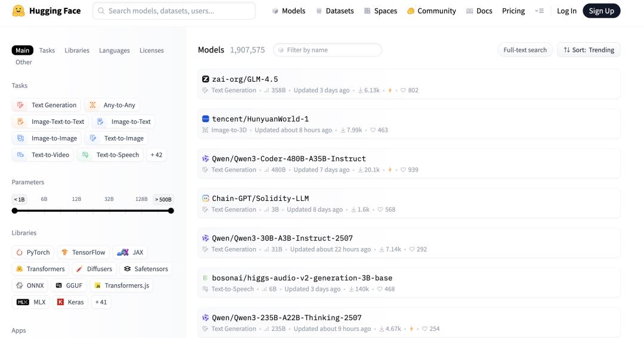Click the Community icon in navbar
Screen dimensions: 644x338
[x=411, y=11]
